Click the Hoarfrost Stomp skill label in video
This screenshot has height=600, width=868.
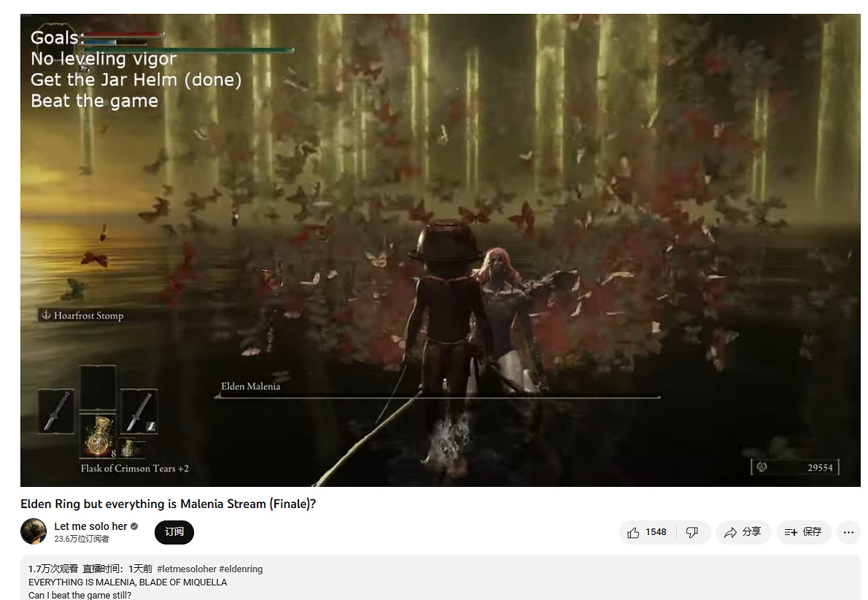click(x=82, y=315)
